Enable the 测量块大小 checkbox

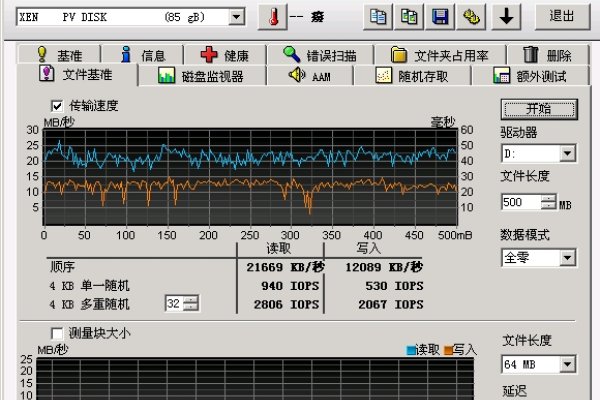tap(57, 332)
